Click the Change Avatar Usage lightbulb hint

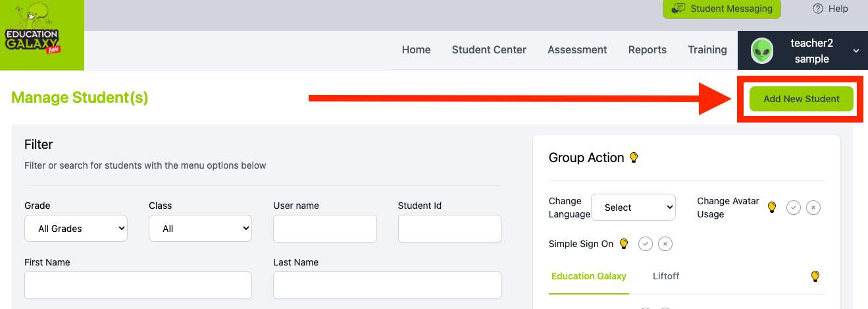click(x=772, y=208)
